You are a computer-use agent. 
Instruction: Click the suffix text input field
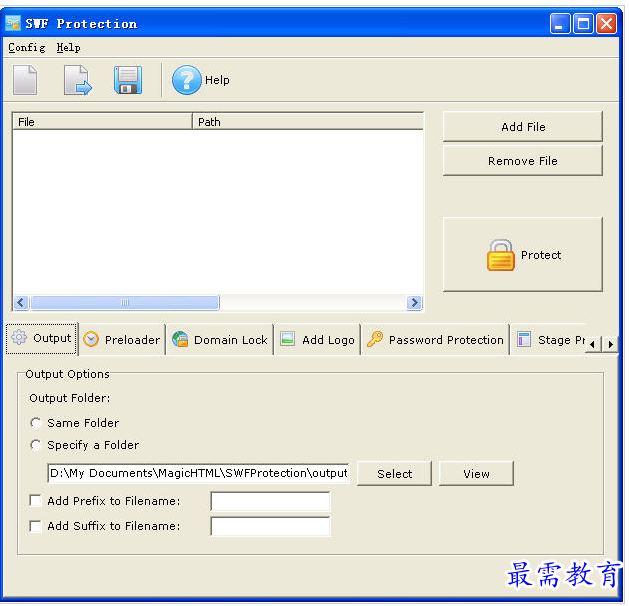tap(270, 527)
